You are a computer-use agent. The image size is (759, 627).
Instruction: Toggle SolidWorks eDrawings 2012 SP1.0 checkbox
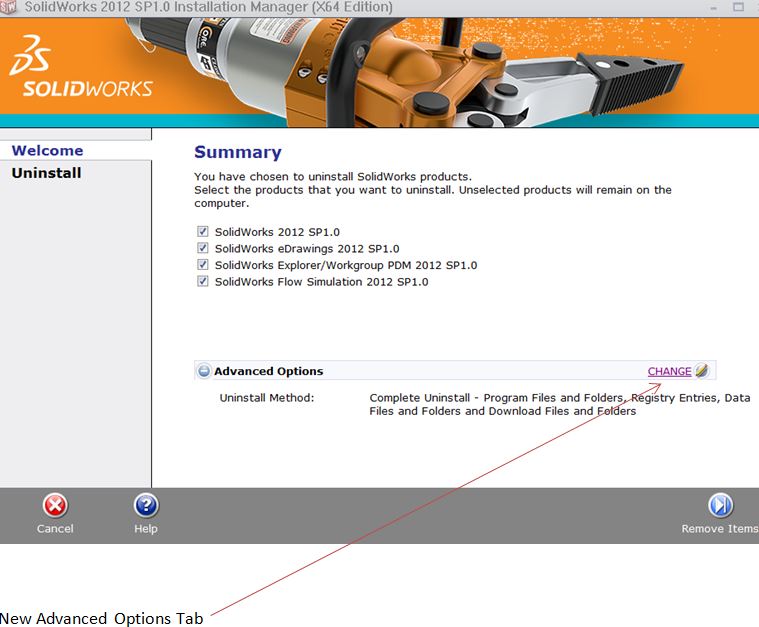click(x=203, y=249)
